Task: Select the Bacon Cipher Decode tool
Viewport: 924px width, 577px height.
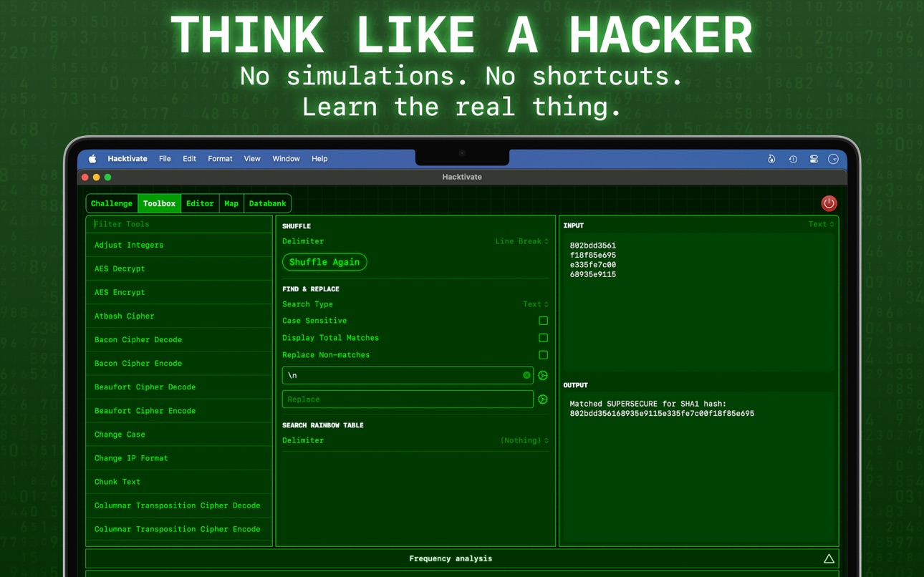Action: click(179, 339)
